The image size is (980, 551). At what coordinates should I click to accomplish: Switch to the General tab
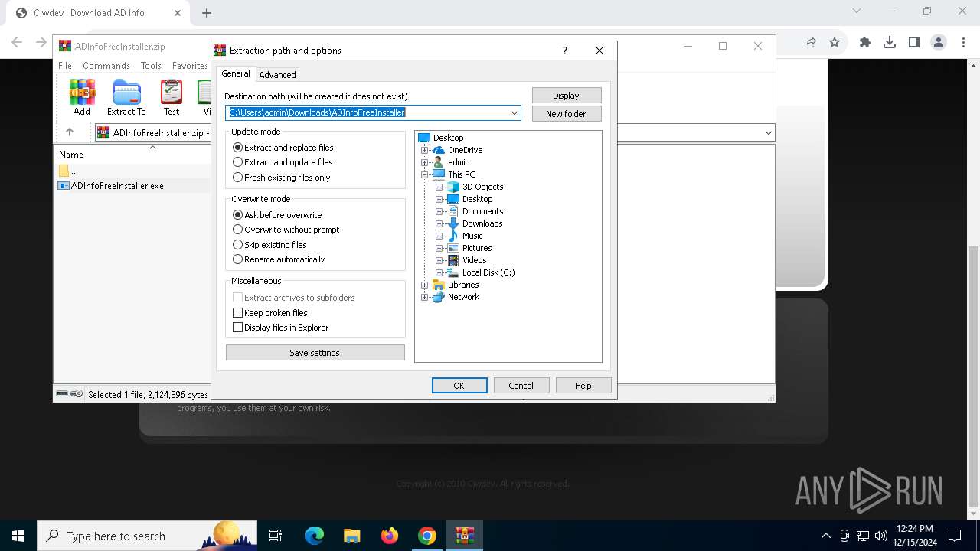point(236,73)
